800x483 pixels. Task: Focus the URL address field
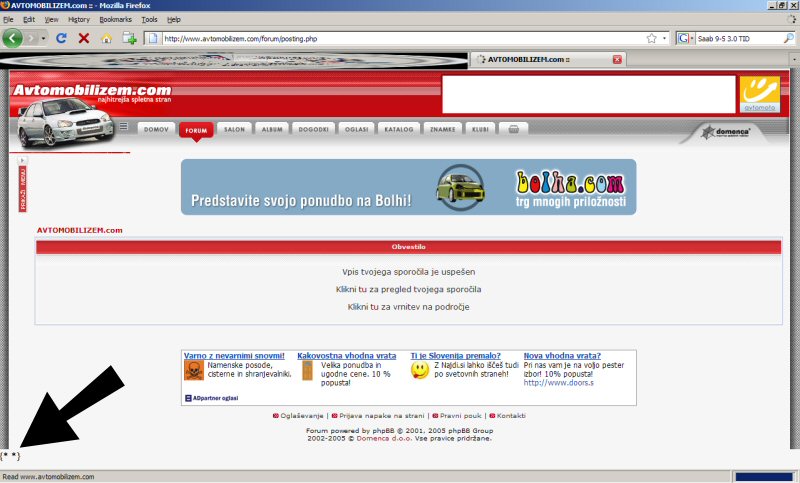(x=403, y=38)
